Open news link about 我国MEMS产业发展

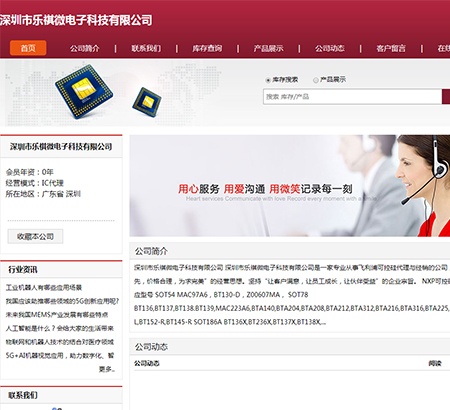coord(57,315)
